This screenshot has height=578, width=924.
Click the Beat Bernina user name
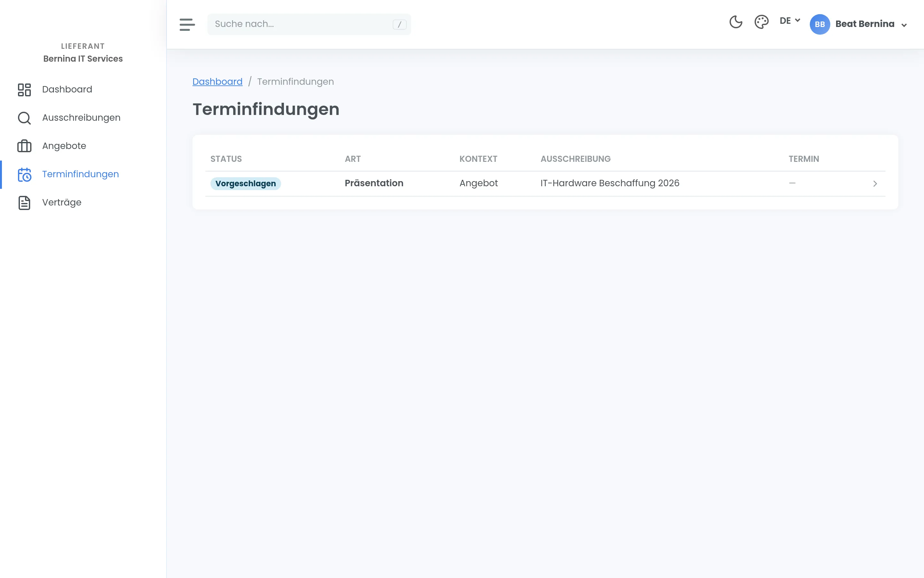click(865, 24)
